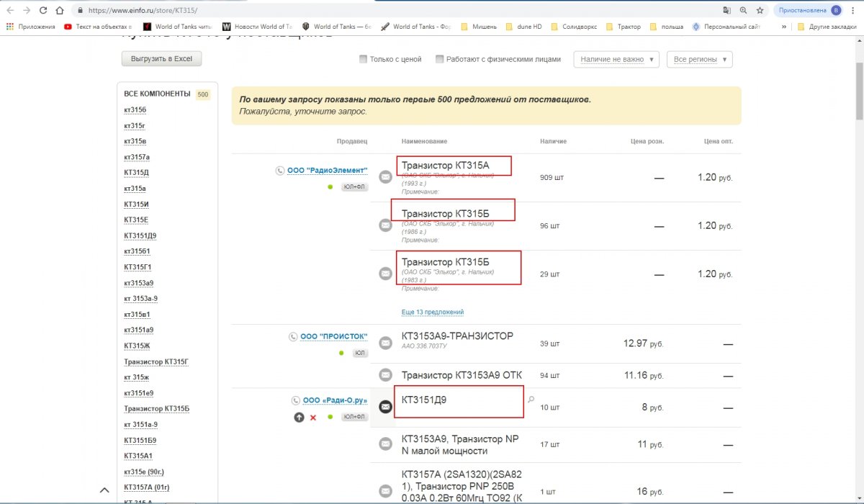Click the red X under Ради-О.ру
The width and height of the screenshot is (864, 504).
[312, 418]
